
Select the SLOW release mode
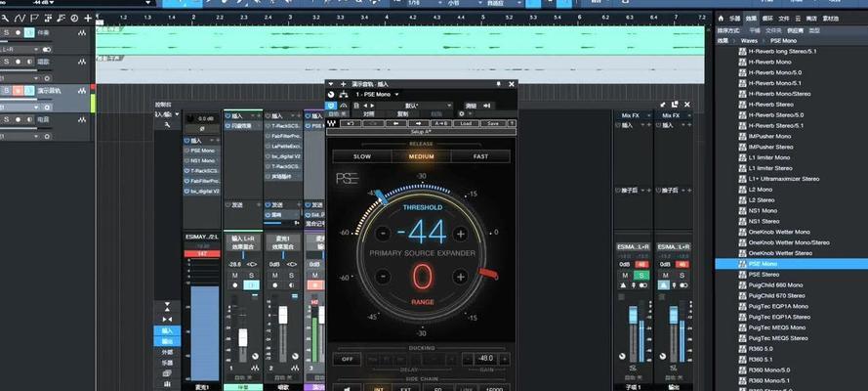(362, 156)
